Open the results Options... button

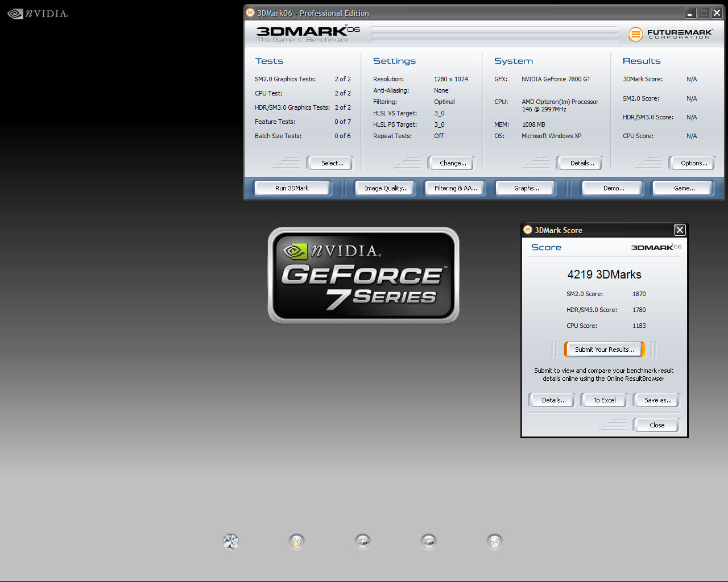coord(693,163)
